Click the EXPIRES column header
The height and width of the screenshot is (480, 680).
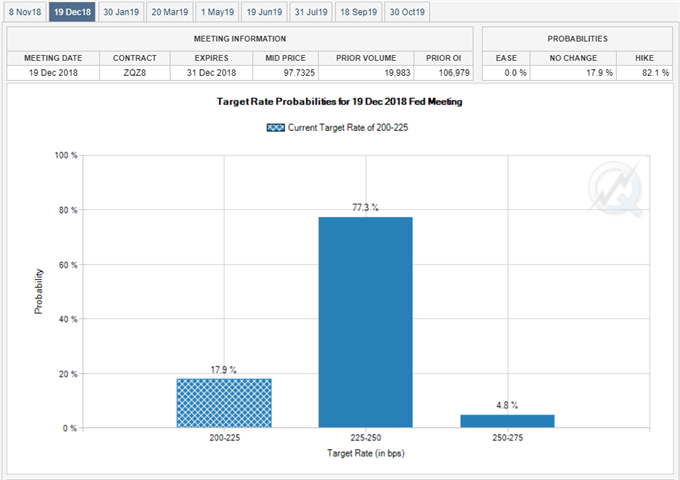(211, 58)
